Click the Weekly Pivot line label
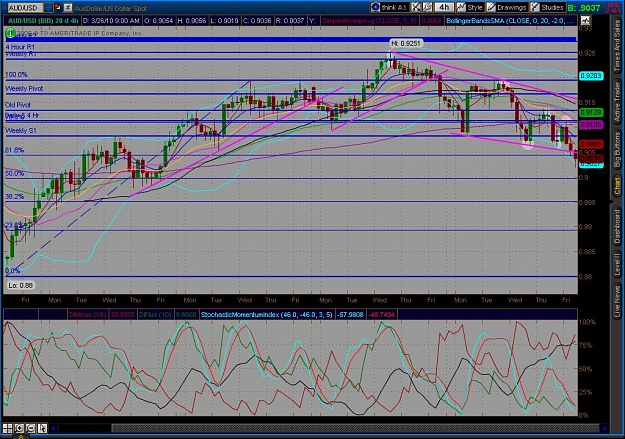625x439 pixels. (24, 89)
